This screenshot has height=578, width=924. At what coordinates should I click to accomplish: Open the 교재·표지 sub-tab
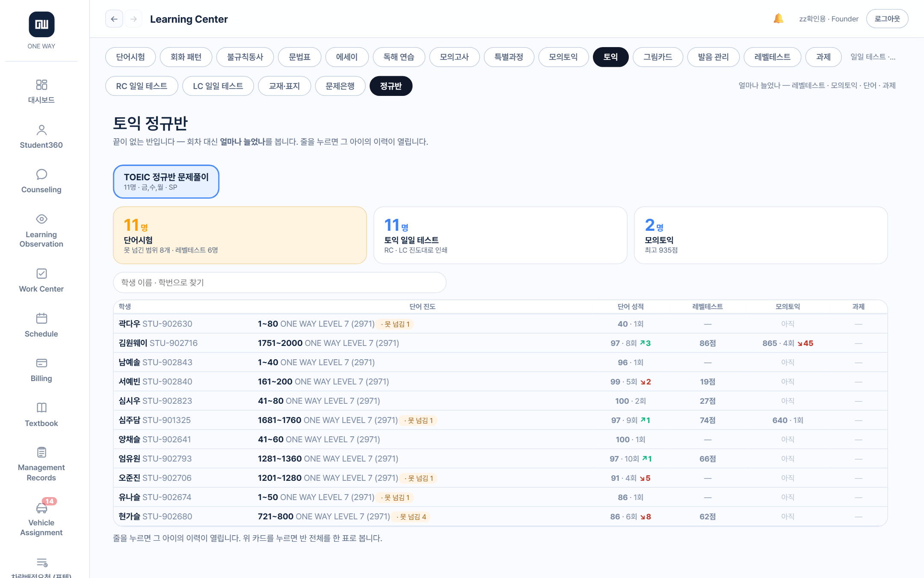284,86
